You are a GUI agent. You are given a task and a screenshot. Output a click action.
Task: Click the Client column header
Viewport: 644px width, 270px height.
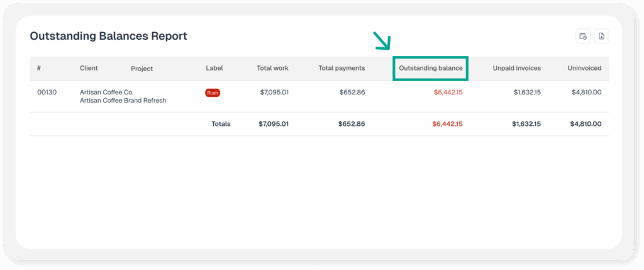coord(89,68)
